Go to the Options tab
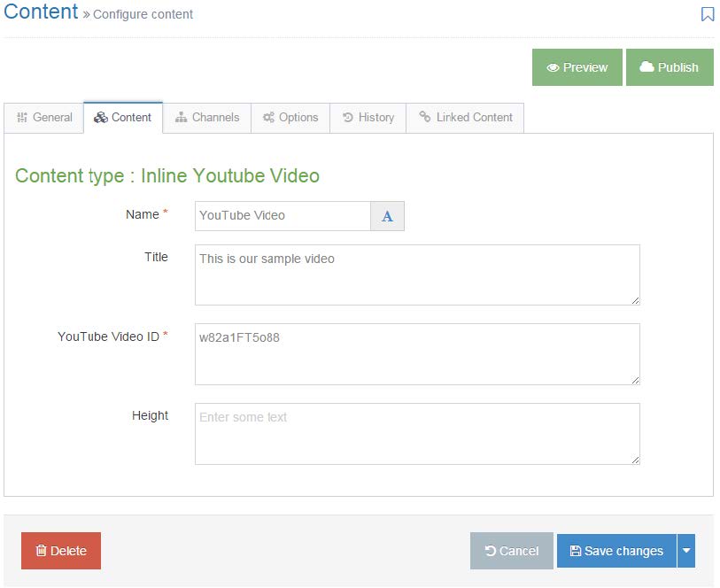The height and width of the screenshot is (588, 720). [x=290, y=118]
